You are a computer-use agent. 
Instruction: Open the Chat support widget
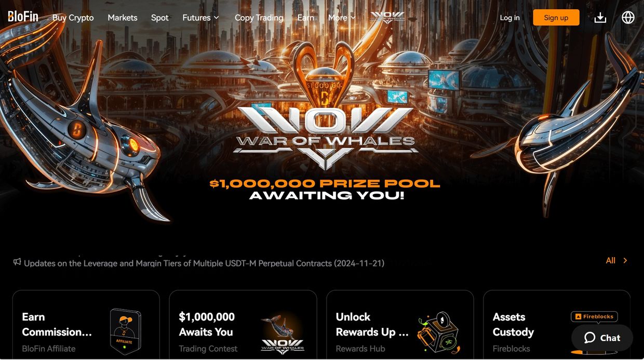(602, 338)
